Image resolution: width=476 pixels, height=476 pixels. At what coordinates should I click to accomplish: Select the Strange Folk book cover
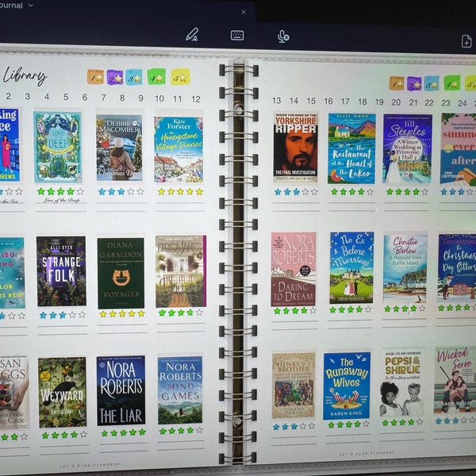pyautogui.click(x=61, y=271)
